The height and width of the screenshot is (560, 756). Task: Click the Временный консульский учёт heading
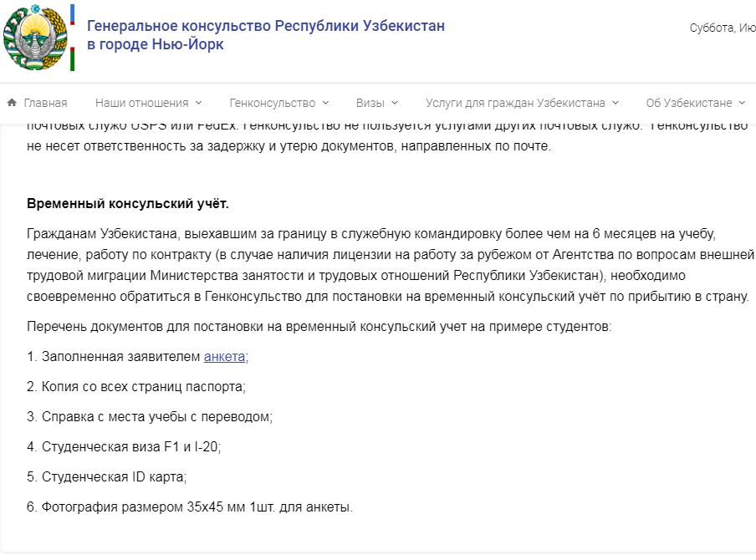coord(128,204)
